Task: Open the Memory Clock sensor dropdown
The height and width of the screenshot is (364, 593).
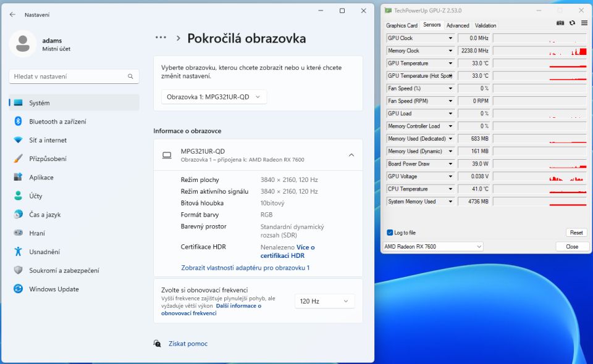Action: pos(450,51)
